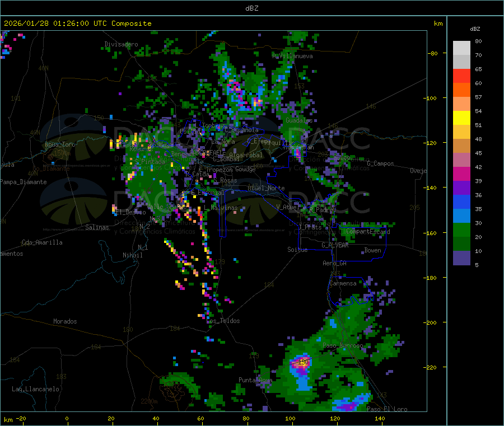
Task: Select the 'Salinas' place label
Action: 97,227
